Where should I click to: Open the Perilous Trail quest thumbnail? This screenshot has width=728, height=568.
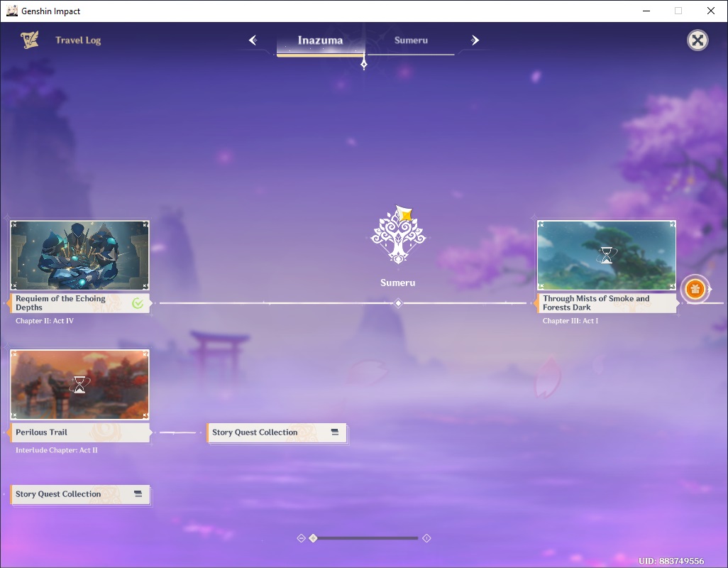tap(80, 385)
